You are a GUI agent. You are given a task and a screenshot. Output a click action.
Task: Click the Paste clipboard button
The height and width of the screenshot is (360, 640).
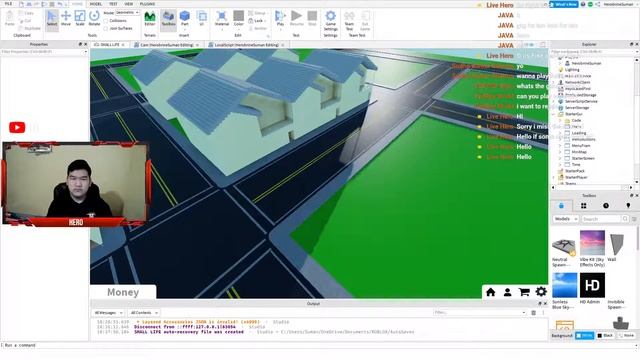[10, 19]
